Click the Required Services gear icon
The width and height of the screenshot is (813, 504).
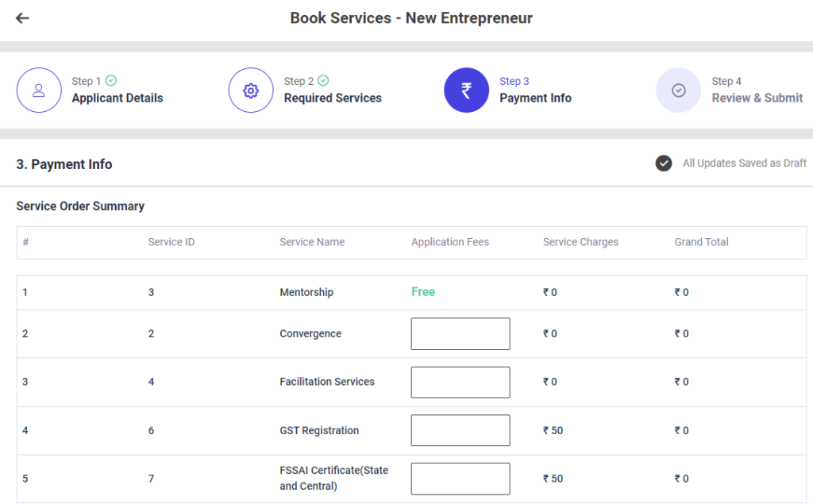tap(251, 90)
